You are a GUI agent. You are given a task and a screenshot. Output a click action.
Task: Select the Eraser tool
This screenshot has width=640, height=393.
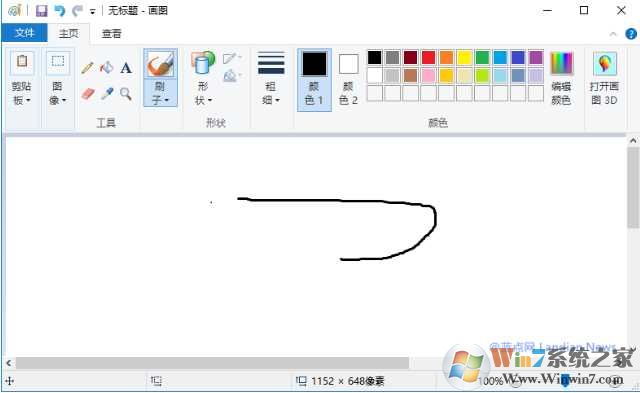click(88, 93)
